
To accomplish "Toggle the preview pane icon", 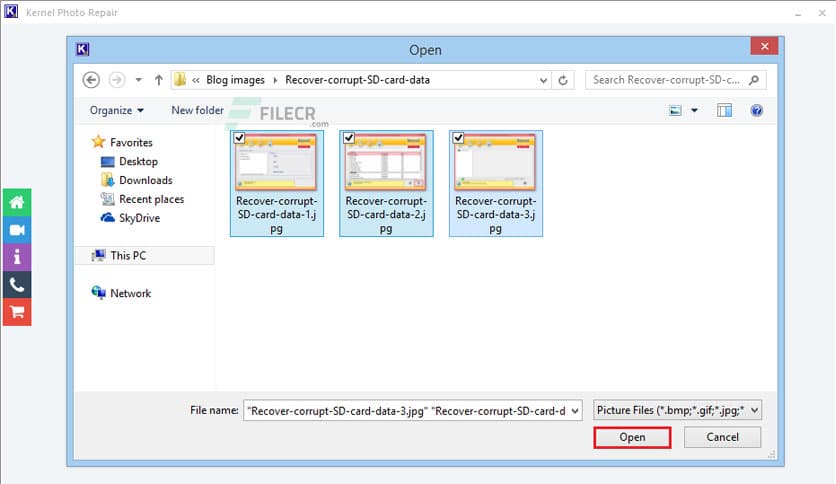I will click(x=724, y=110).
